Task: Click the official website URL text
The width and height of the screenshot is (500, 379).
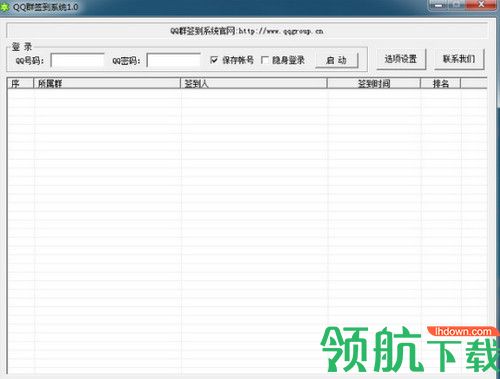Action: click(x=281, y=31)
